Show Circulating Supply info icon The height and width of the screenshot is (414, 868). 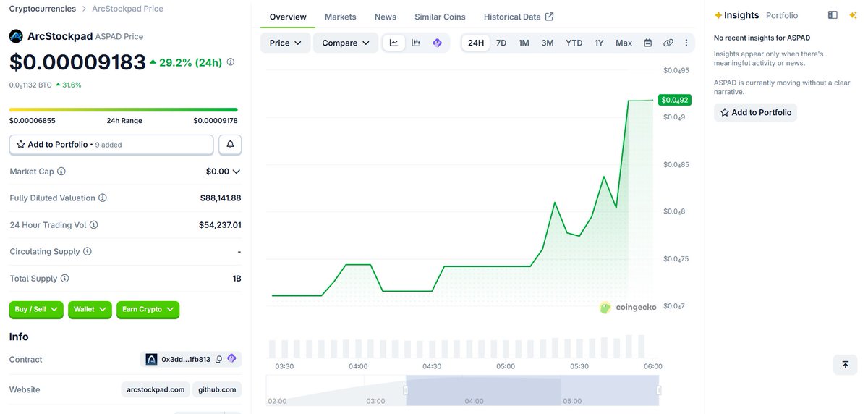[88, 252]
